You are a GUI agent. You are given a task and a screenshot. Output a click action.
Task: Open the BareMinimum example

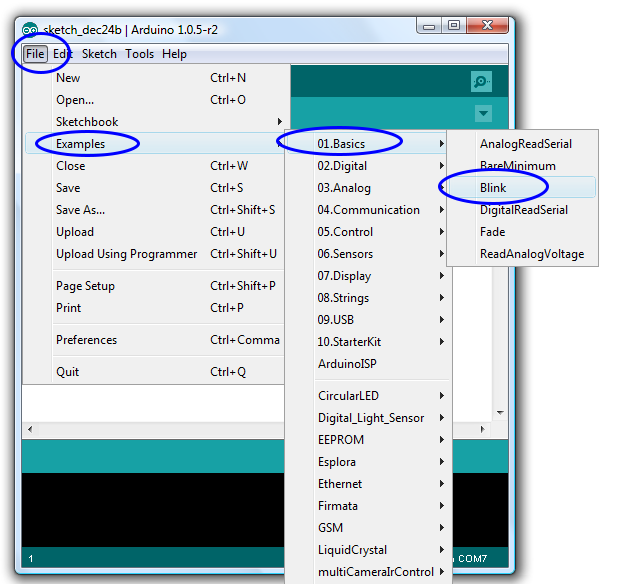523,166
